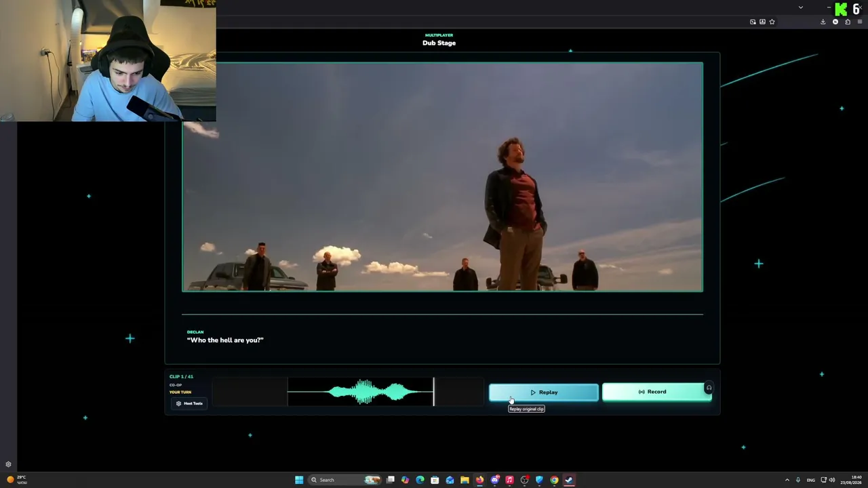Image resolution: width=868 pixels, height=488 pixels.
Task: Open the browser extensions puzzle icon
Action: tap(848, 22)
